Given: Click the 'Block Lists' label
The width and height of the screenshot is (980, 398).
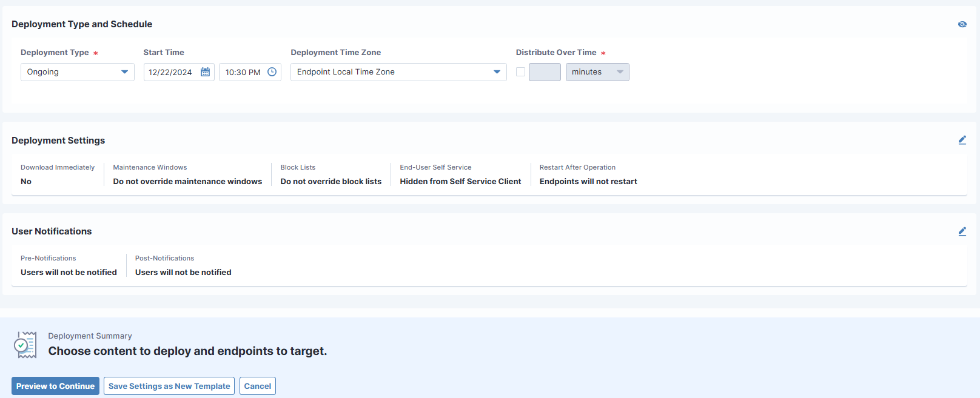Looking at the screenshot, I should tap(298, 167).
